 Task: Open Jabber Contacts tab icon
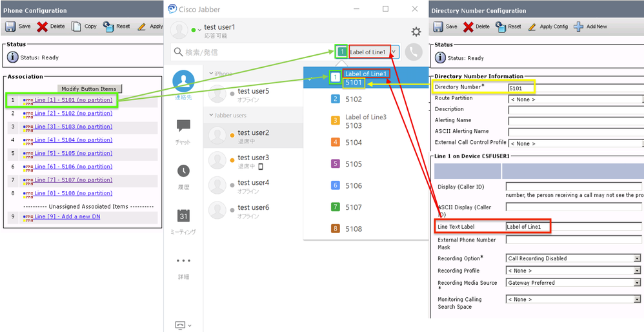pos(183,81)
